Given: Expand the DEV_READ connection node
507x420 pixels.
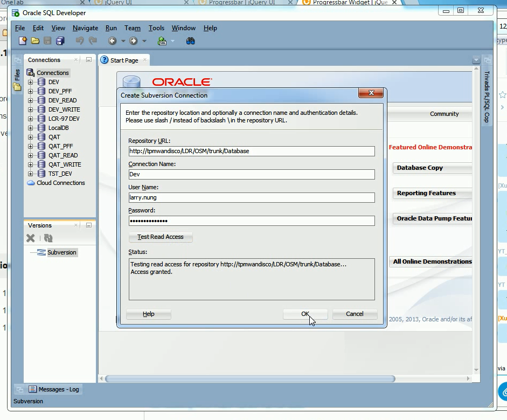Looking at the screenshot, I should click(30, 100).
